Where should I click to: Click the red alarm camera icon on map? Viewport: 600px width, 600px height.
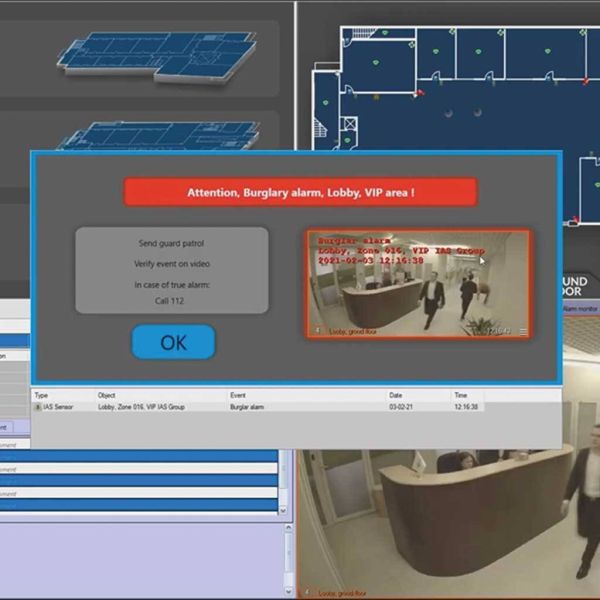pyautogui.click(x=419, y=94)
